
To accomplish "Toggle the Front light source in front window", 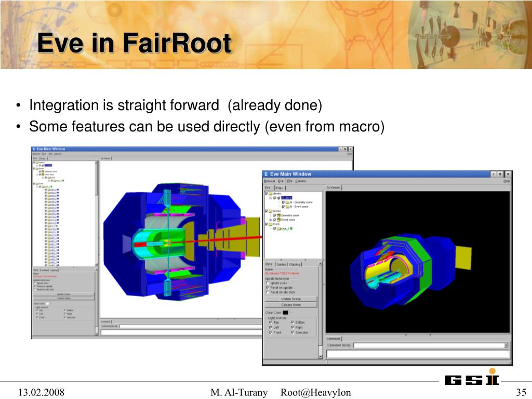I will tap(270, 333).
